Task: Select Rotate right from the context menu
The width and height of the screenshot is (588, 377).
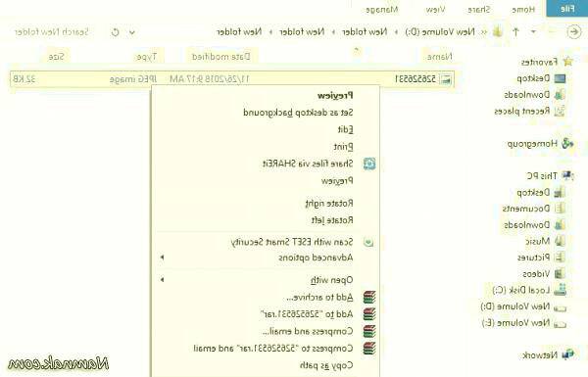Action: (x=329, y=204)
